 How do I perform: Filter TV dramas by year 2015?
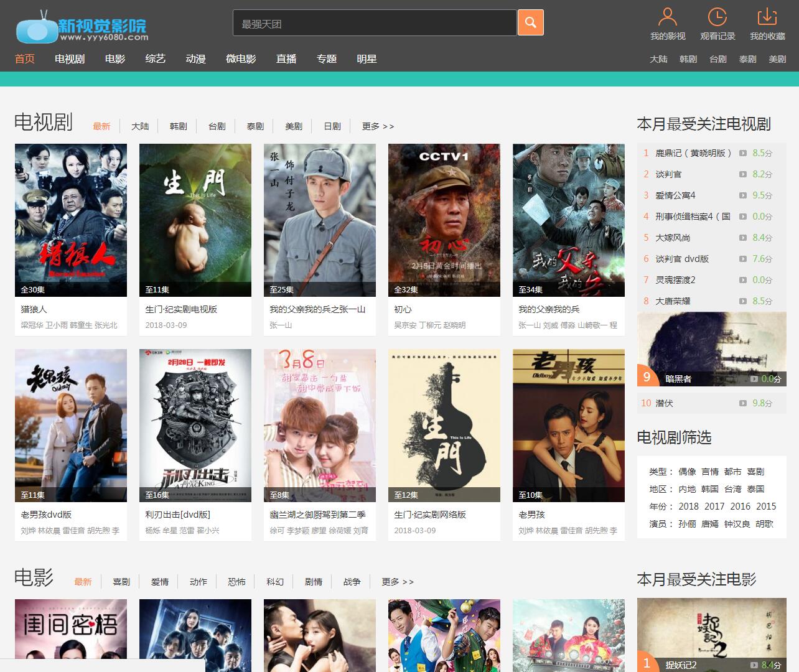coord(766,506)
